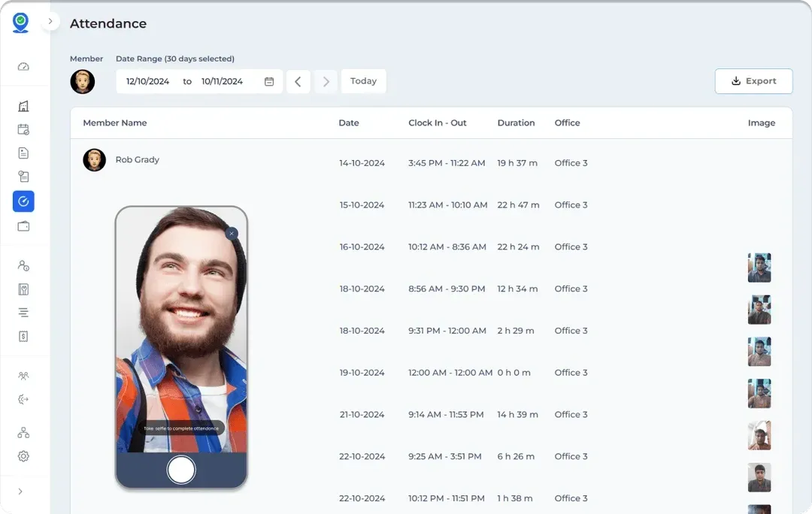Open the calendar schedule icon in sidebar
The image size is (812, 514).
pos(23,129)
